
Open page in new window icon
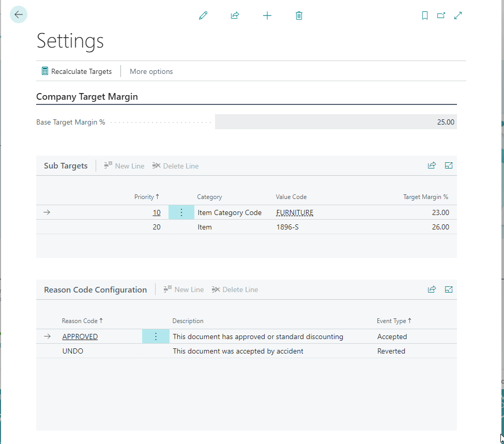(x=441, y=16)
